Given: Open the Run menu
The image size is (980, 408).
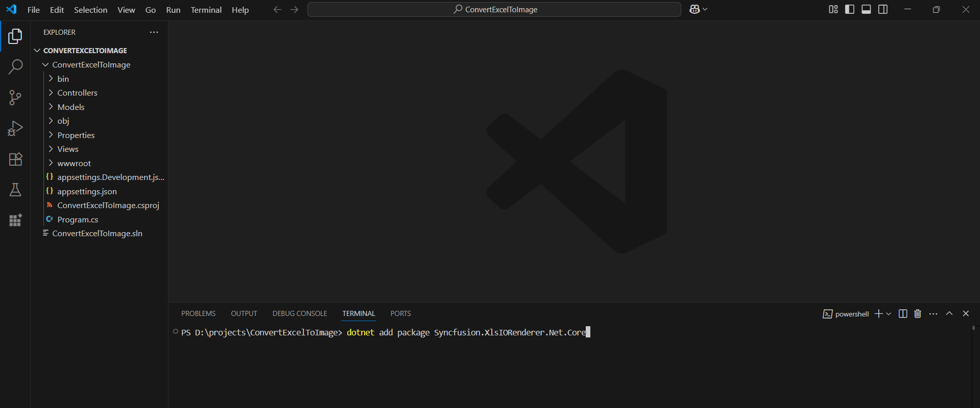Looking at the screenshot, I should click(173, 10).
